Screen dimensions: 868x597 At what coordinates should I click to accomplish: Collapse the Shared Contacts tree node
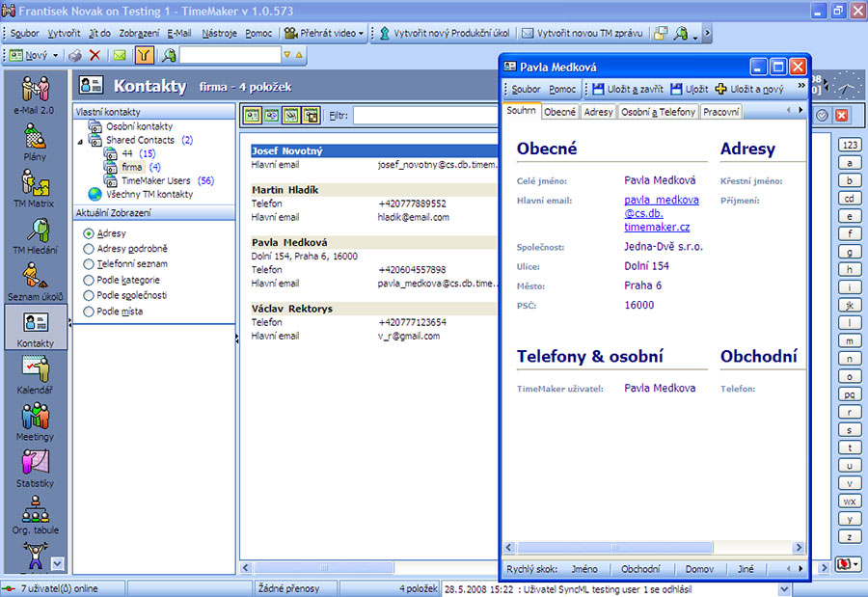tap(82, 141)
